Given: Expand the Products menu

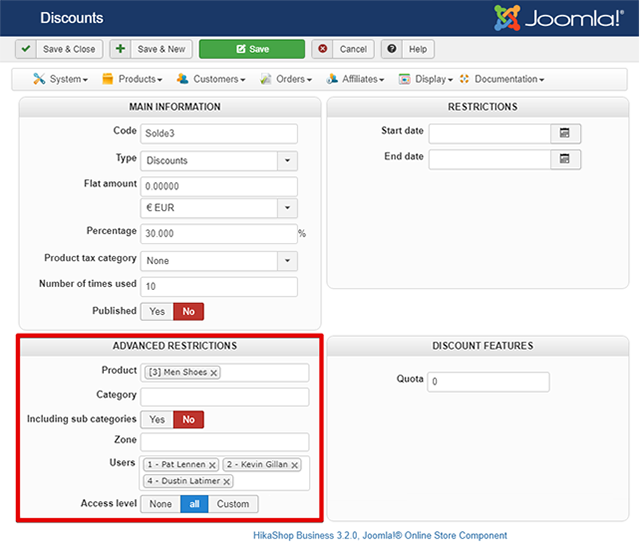Looking at the screenshot, I should pos(140,79).
